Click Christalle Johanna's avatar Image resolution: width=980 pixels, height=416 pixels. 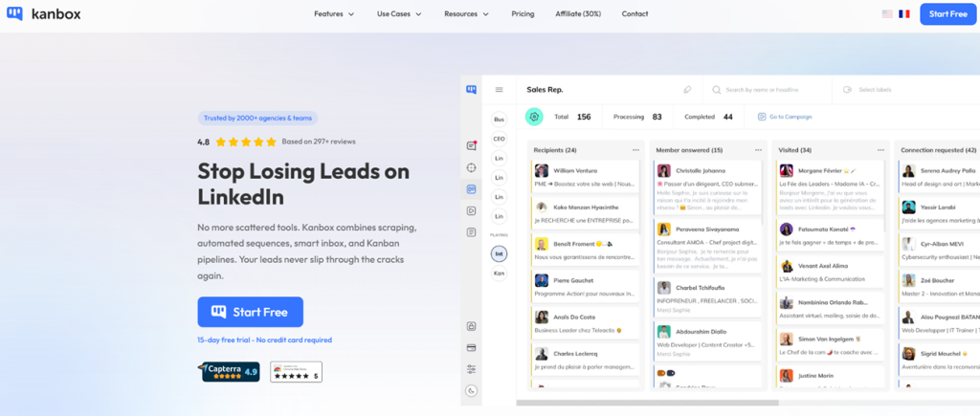(x=664, y=170)
